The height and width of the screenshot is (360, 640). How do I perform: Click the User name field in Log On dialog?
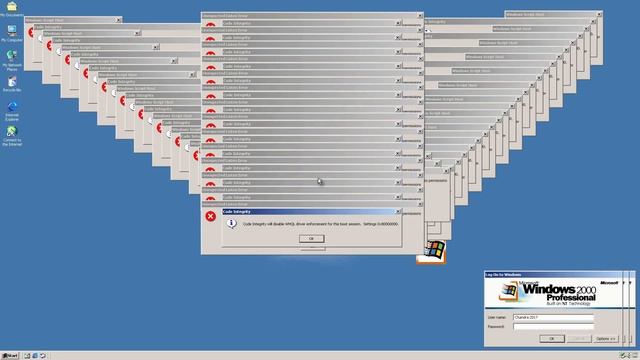click(x=553, y=317)
